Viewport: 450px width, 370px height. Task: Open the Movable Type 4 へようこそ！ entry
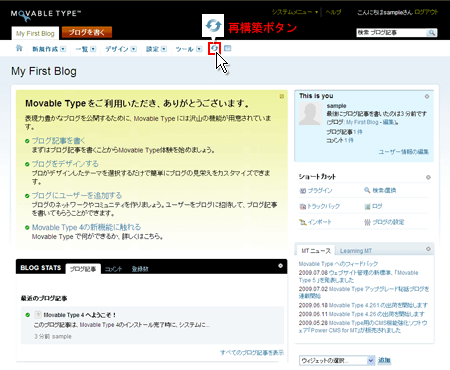click(80, 315)
